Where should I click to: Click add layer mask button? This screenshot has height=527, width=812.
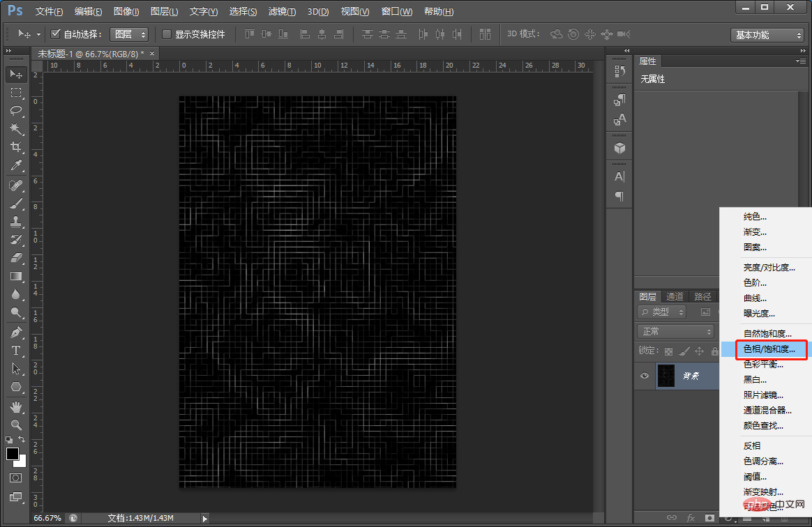[x=709, y=518]
